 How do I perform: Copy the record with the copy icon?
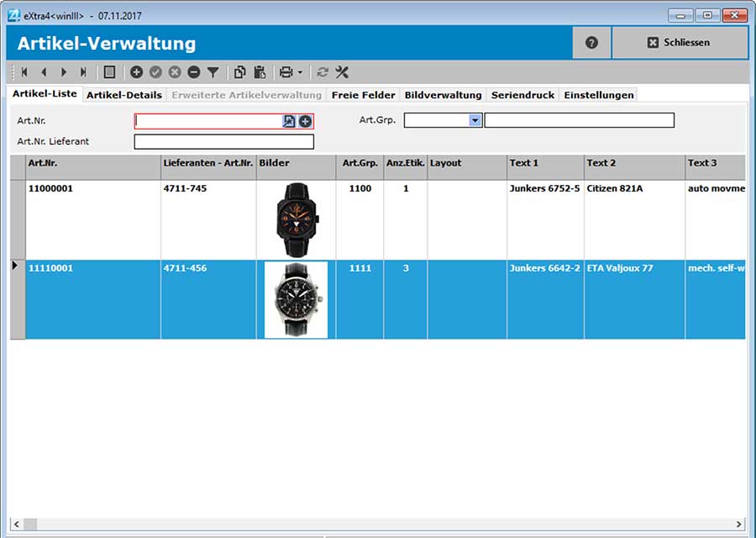[239, 72]
